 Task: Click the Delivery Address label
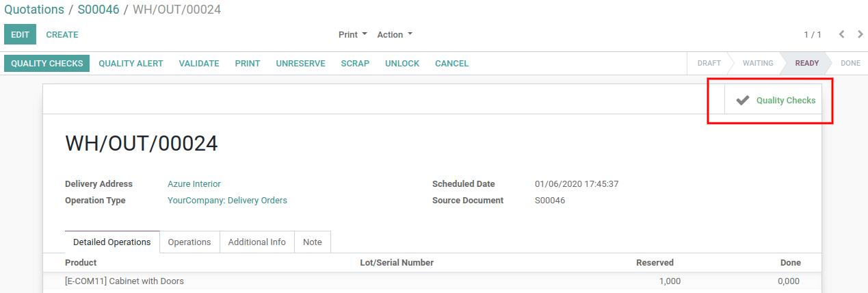98,184
